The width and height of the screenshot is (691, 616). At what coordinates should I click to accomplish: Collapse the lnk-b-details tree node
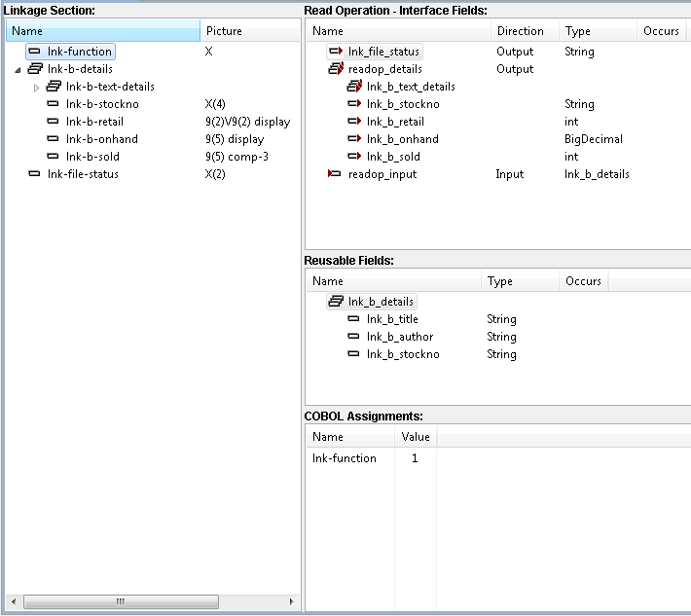(x=18, y=70)
